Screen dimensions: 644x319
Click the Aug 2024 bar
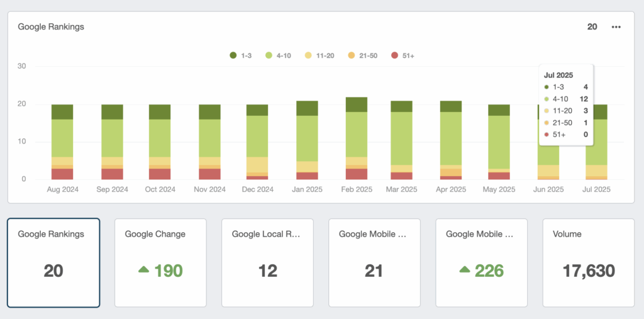point(62,142)
